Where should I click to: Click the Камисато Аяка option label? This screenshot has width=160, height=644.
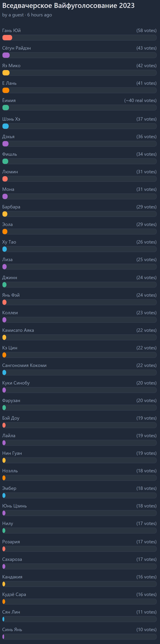pyautogui.click(x=18, y=330)
